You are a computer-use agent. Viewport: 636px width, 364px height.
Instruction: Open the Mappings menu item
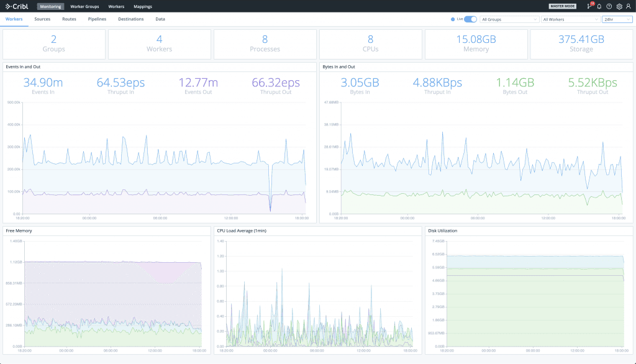pyautogui.click(x=142, y=6)
